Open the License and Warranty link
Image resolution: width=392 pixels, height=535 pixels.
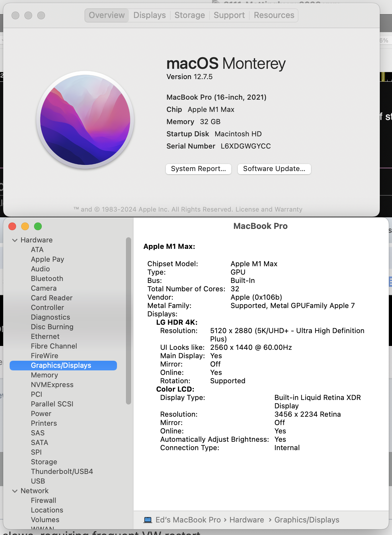(x=269, y=209)
